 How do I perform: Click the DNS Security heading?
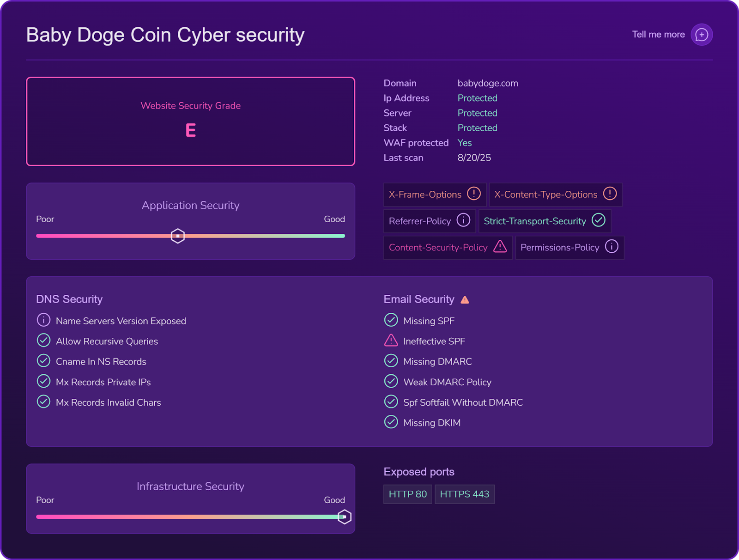(x=69, y=299)
